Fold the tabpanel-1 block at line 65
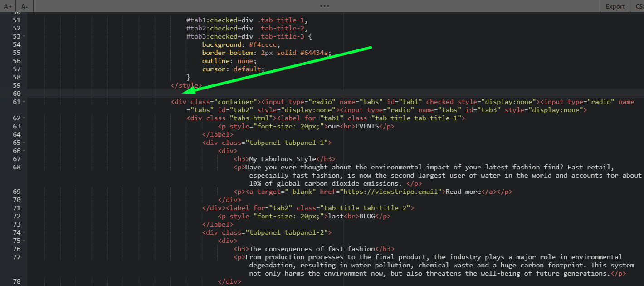This screenshot has width=644, height=286. click(23, 142)
